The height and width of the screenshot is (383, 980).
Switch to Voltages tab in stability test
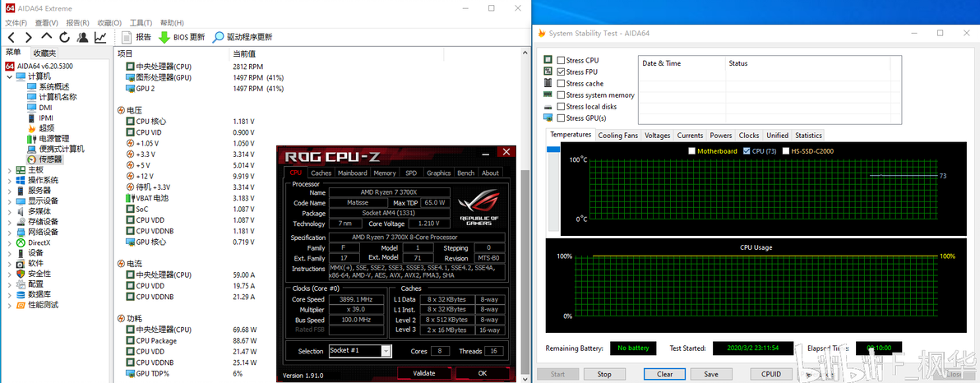658,135
